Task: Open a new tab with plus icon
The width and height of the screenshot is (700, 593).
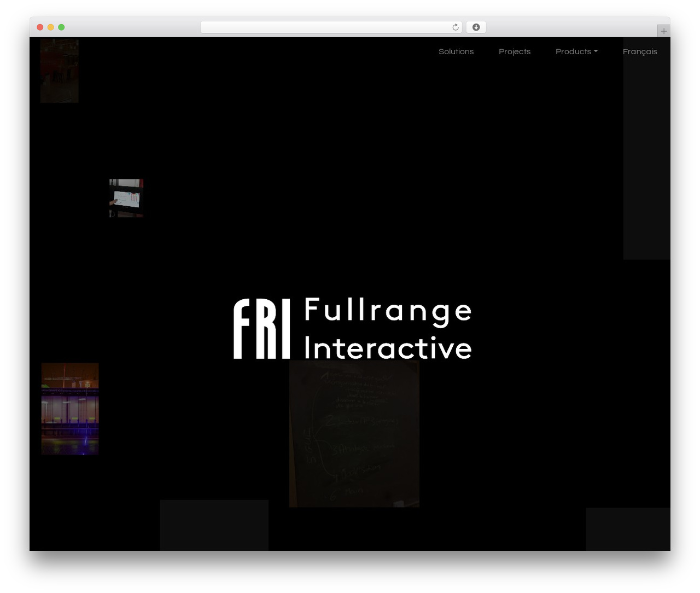Action: coord(663,31)
